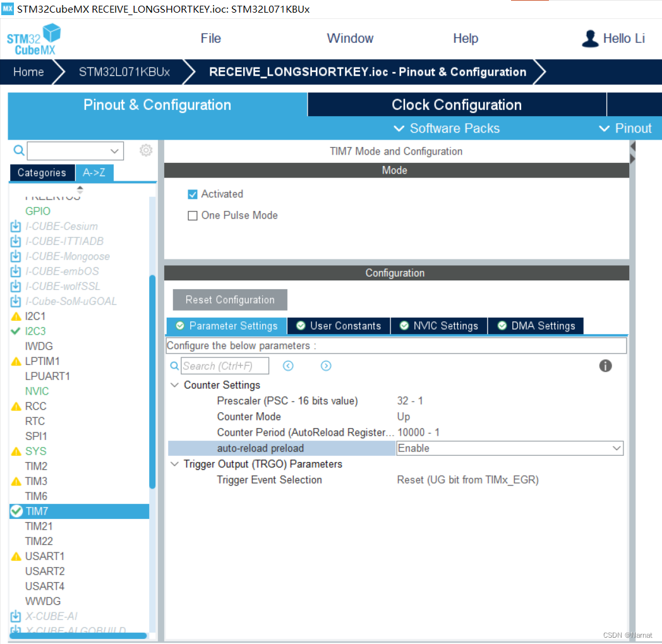Image resolution: width=662 pixels, height=644 pixels.
Task: Open the category settings gear
Action: point(146,150)
